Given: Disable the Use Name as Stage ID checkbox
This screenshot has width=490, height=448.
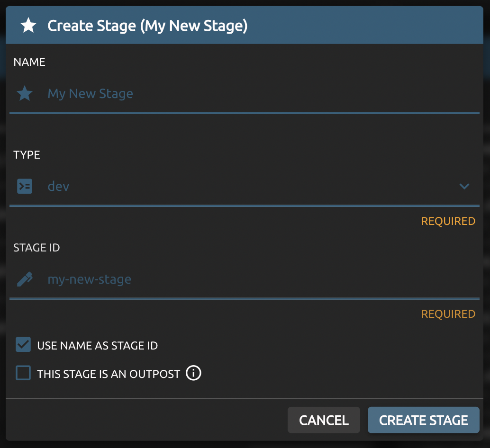Looking at the screenshot, I should [23, 345].
